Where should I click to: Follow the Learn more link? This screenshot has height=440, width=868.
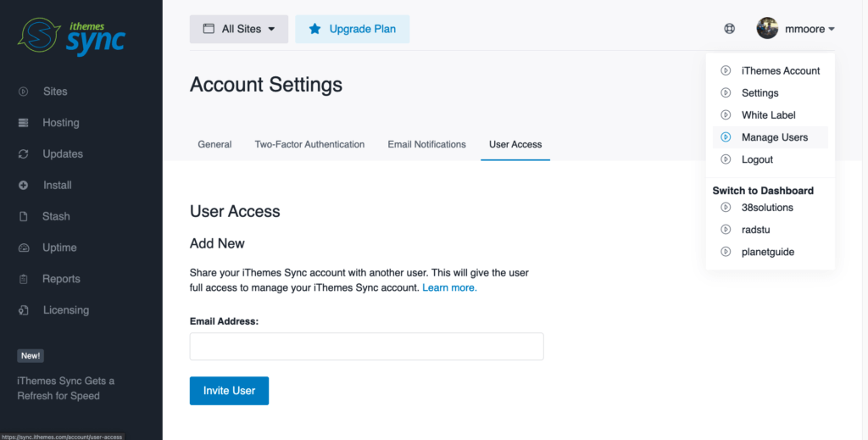coord(449,288)
